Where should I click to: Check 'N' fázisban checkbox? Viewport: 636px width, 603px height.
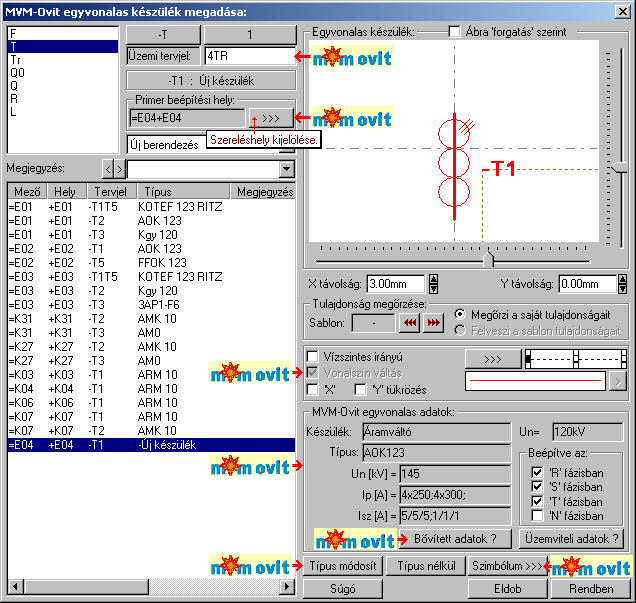[x=537, y=516]
